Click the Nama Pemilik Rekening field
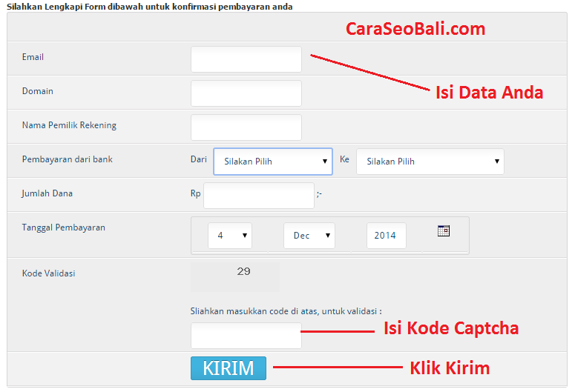The height and width of the screenshot is (392, 575). (x=246, y=127)
